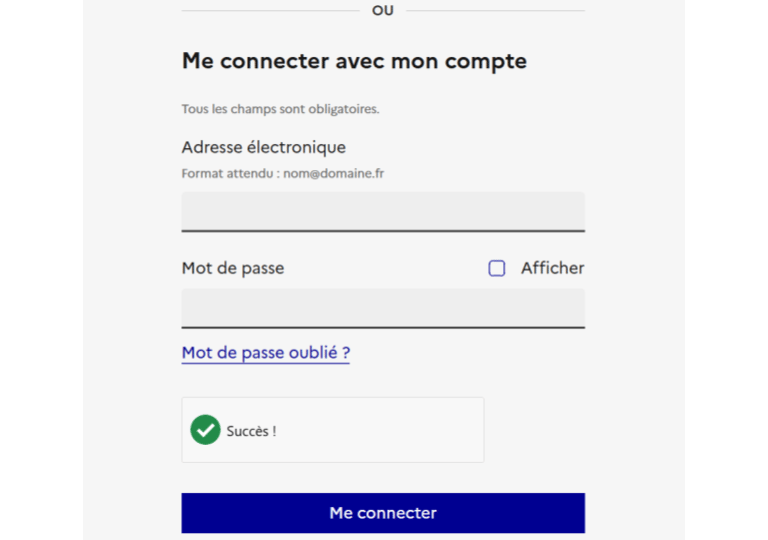
Task: Click the separator line left of OU
Action: [x=270, y=11]
